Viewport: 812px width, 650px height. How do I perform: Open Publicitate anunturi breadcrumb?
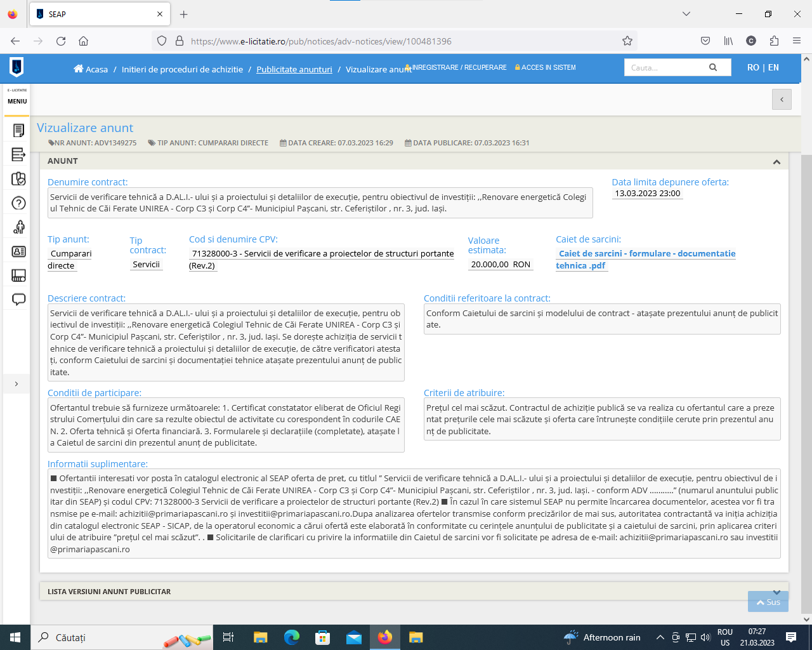(x=294, y=69)
